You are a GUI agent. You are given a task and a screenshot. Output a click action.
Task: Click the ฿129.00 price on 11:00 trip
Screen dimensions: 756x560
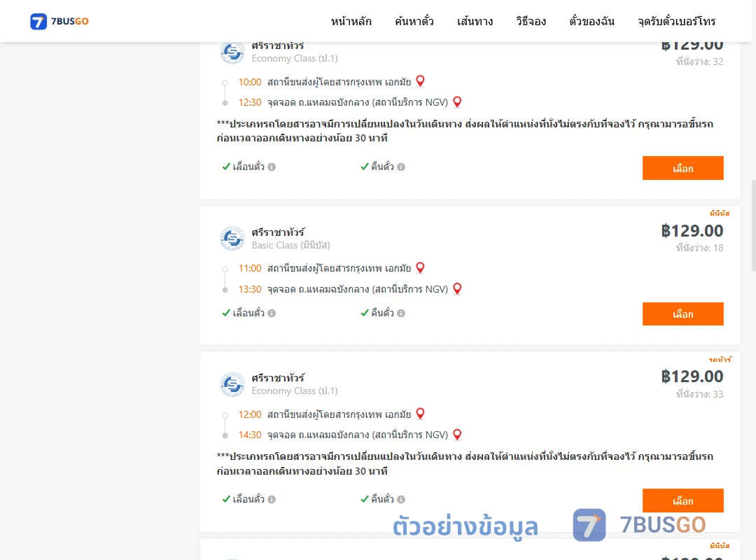click(x=692, y=230)
